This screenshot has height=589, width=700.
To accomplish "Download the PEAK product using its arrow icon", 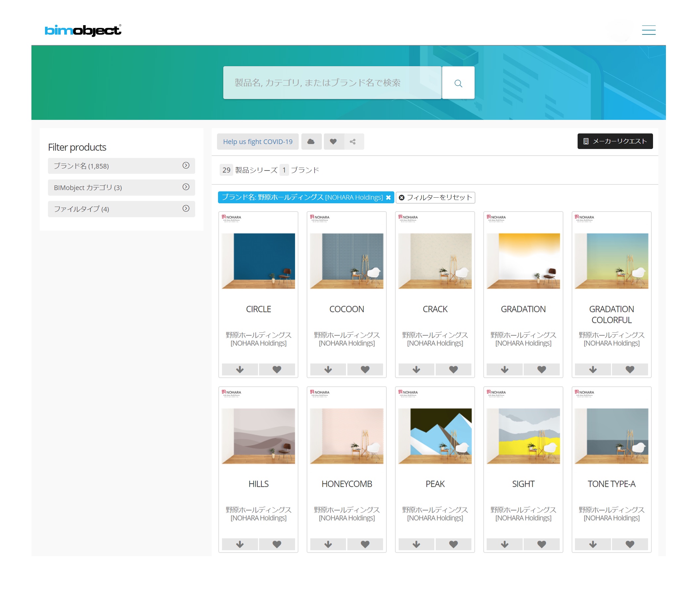I will 416,544.
